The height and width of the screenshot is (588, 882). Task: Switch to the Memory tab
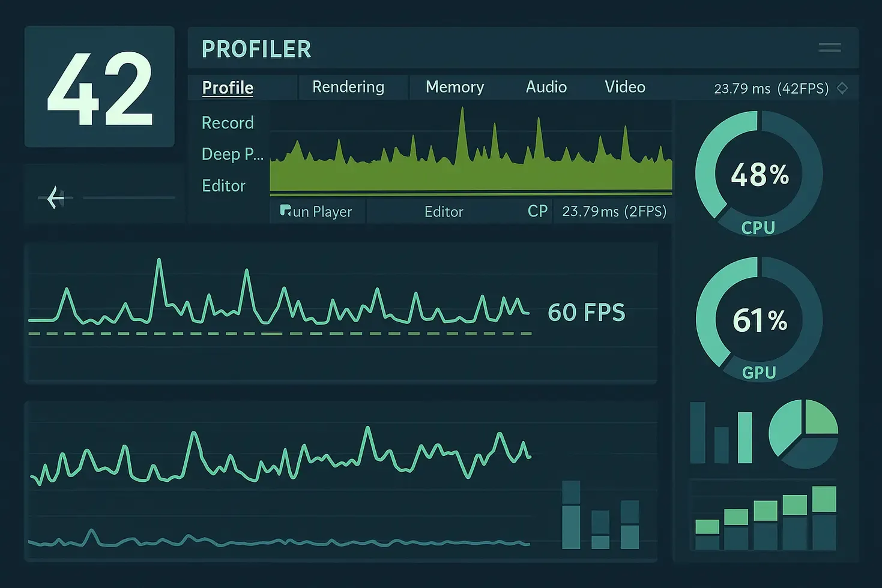455,86
